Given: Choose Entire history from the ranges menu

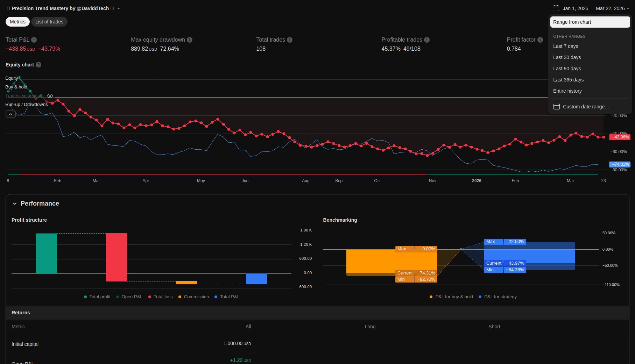Looking at the screenshot, I should coord(567,91).
